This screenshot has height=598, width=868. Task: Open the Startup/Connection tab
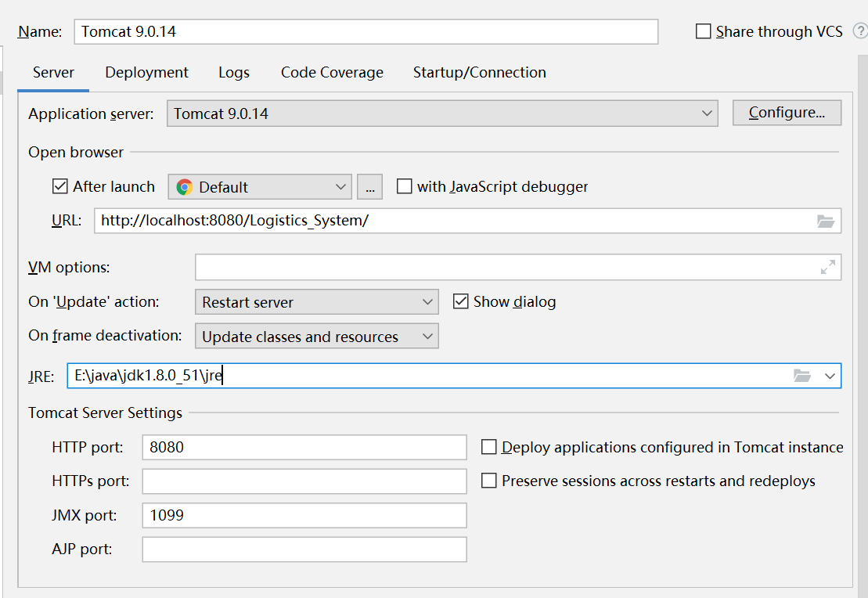pos(479,73)
